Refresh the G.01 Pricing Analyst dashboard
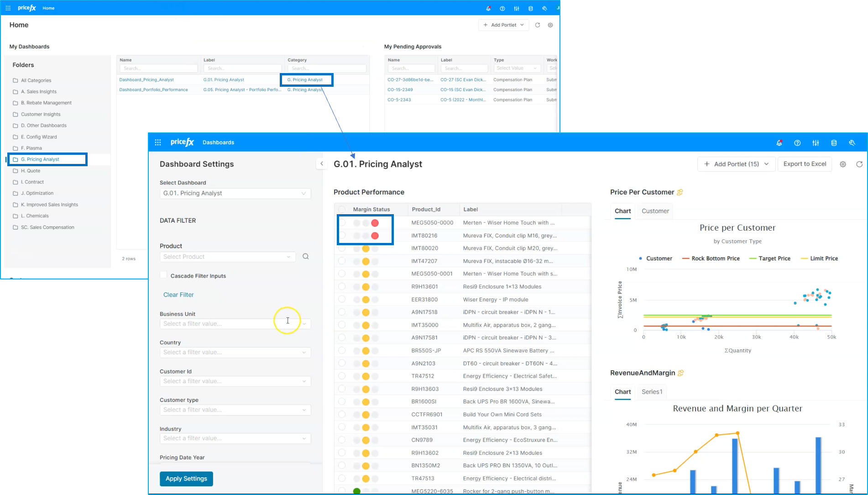This screenshot has height=495, width=868. point(859,164)
